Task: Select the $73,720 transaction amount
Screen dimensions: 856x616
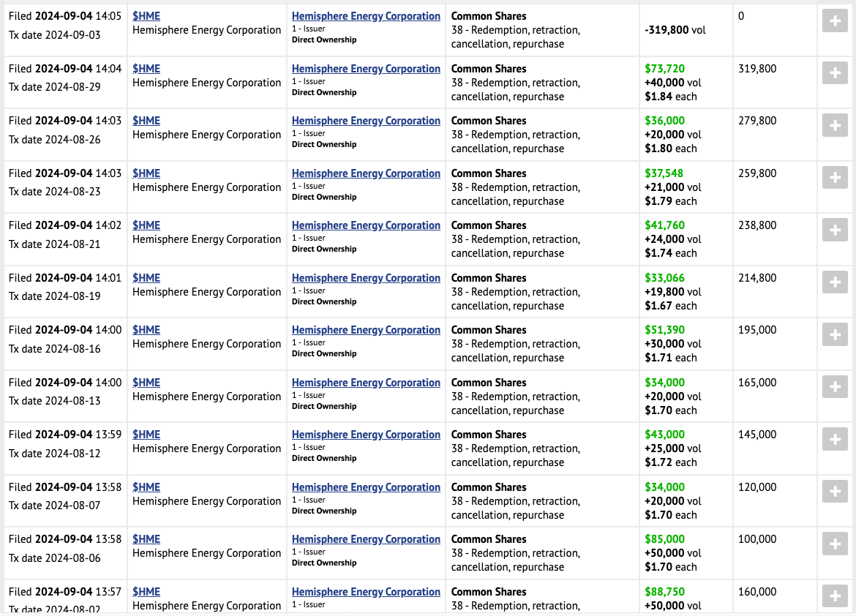Action: pyautogui.click(x=664, y=69)
